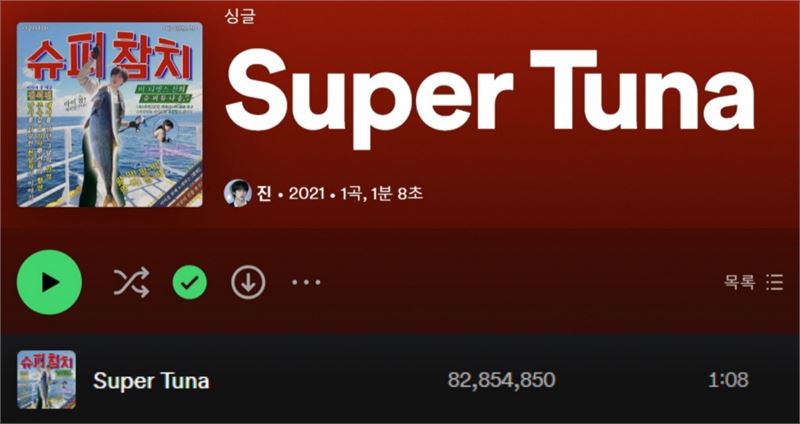
Task: Enlarge the large 슈퍼참치 album cover
Action: 110,115
